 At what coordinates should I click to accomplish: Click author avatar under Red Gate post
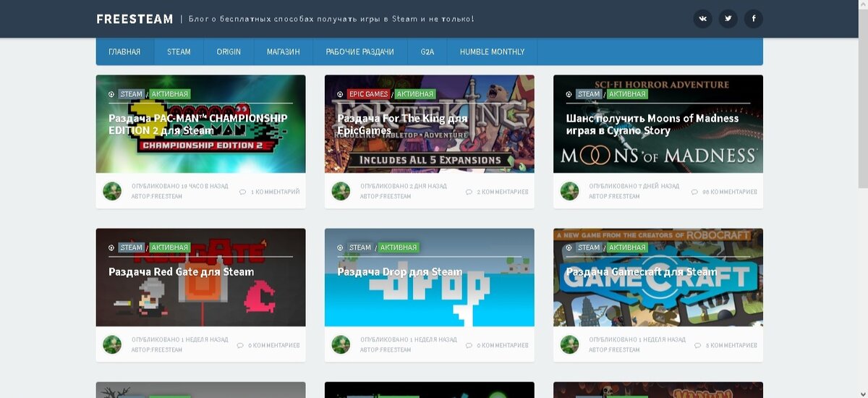(x=112, y=344)
